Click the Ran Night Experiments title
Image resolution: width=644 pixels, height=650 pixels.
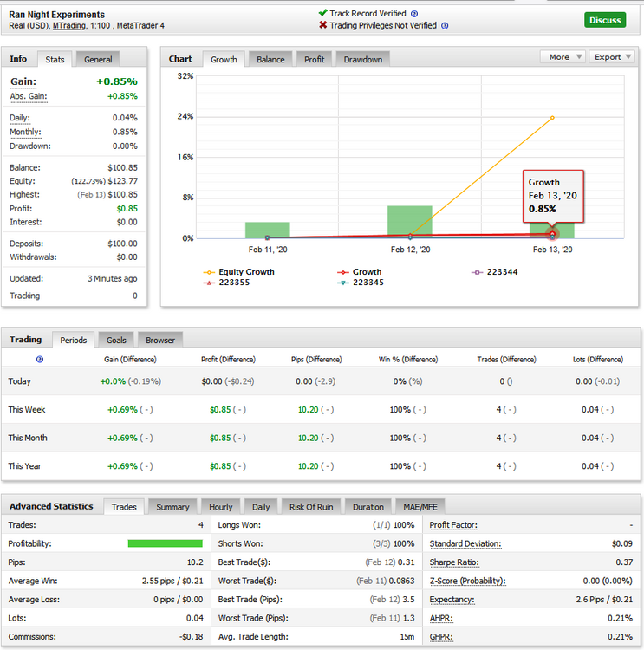pyautogui.click(x=57, y=15)
